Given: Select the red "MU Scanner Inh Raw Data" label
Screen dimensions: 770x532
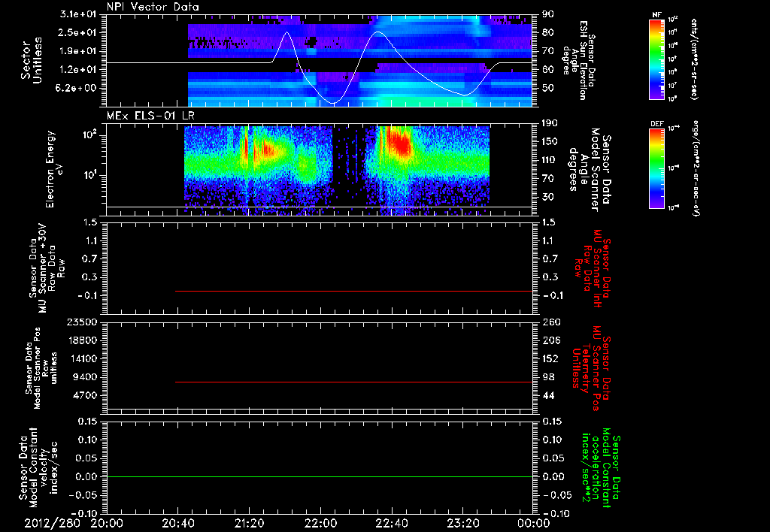Looking at the screenshot, I should pos(592,268).
